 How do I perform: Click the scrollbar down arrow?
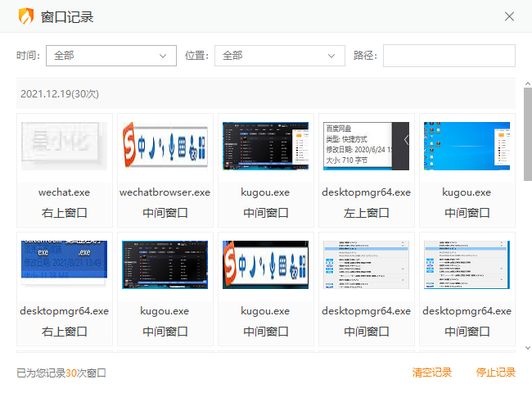[528, 347]
